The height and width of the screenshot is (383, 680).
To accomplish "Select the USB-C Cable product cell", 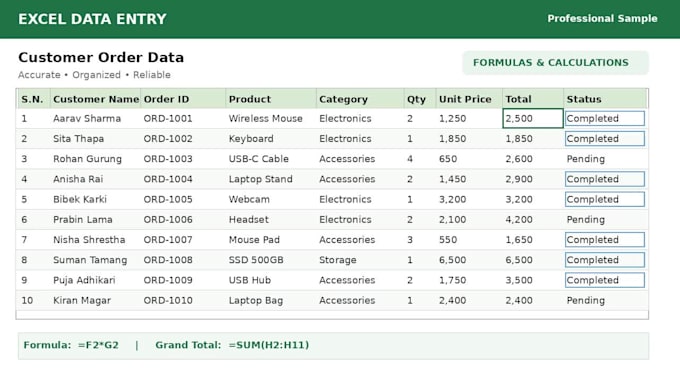I will click(258, 159).
